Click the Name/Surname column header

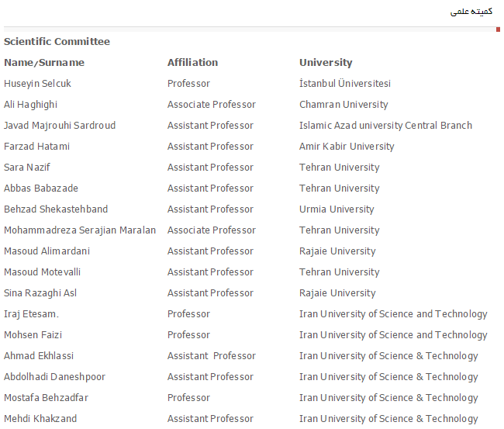coord(44,62)
